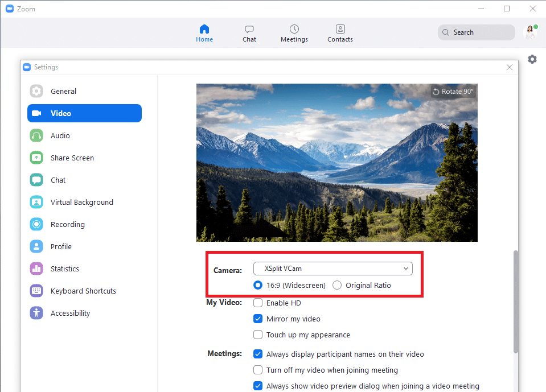Viewport: 546px width, 392px height.
Task: Click the Meetings clock icon
Action: 294,29
